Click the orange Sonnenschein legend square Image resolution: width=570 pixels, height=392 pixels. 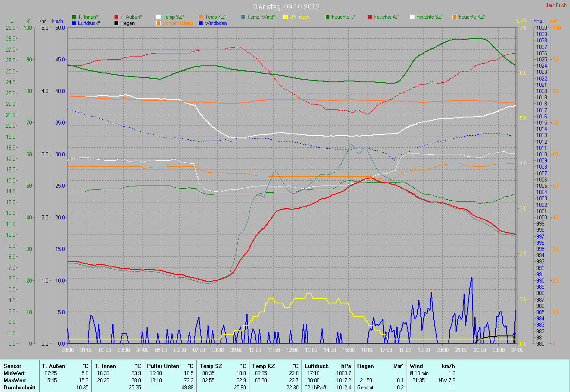(x=159, y=23)
